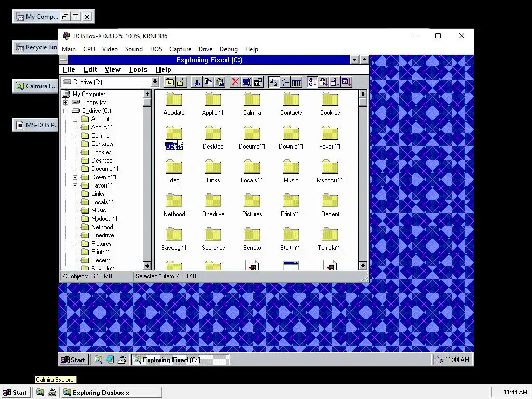Screen dimensions: 532x399
Task: Open the DOSBox-X Capture menu
Action: [180, 49]
